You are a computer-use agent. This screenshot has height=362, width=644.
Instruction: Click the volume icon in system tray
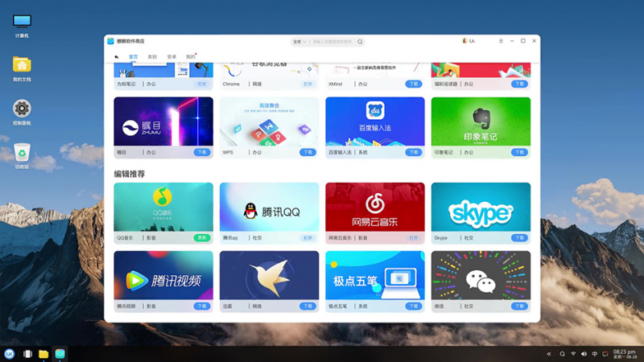584,354
